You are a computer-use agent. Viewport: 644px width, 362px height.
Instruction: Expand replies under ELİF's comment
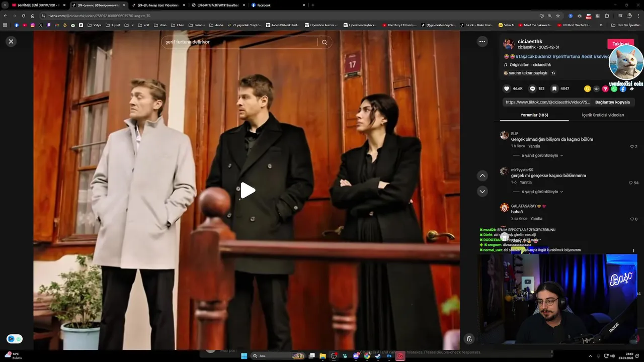click(x=542, y=155)
